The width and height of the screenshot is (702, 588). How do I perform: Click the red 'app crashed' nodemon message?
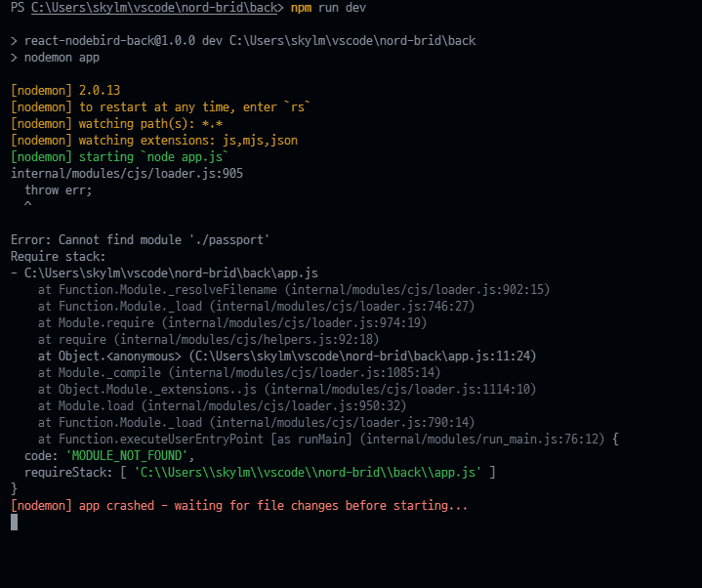[x=239, y=506]
